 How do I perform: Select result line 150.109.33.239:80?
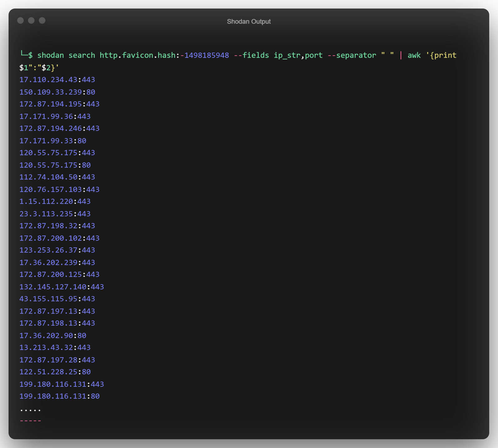click(57, 92)
